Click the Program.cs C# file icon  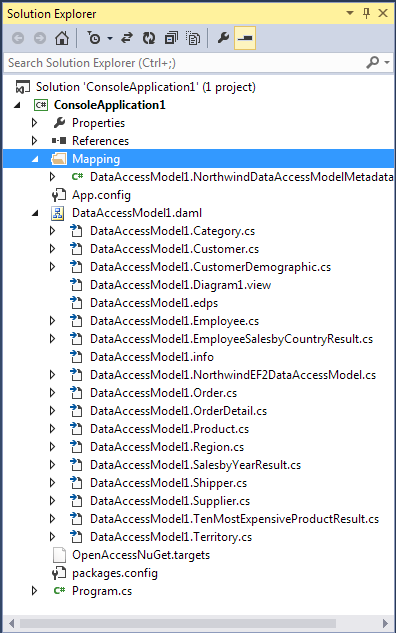[x=59, y=591]
